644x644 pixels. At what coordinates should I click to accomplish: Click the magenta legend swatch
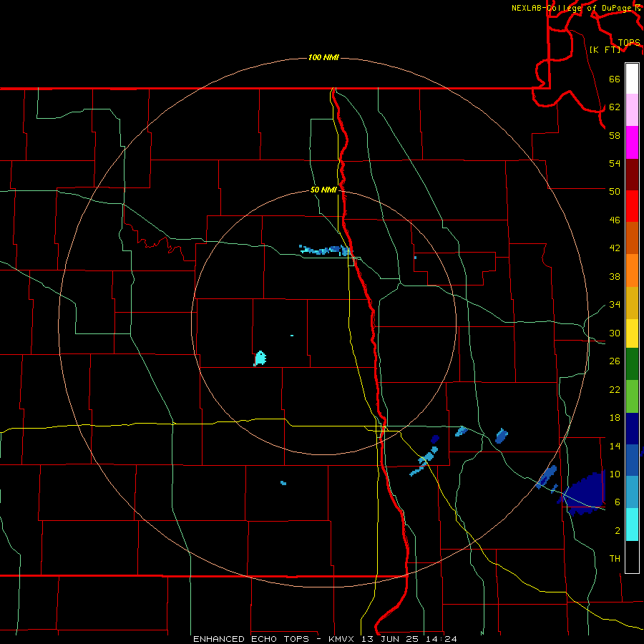(x=632, y=142)
